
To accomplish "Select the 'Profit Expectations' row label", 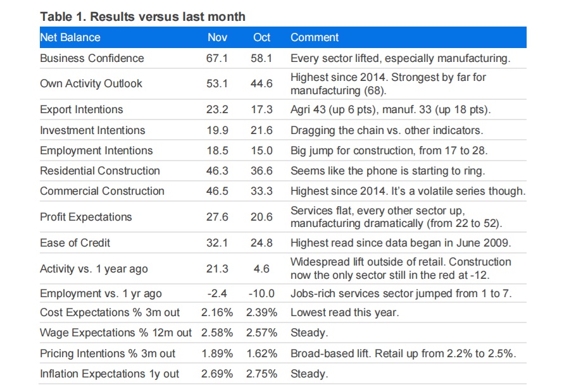I will click(x=86, y=217).
